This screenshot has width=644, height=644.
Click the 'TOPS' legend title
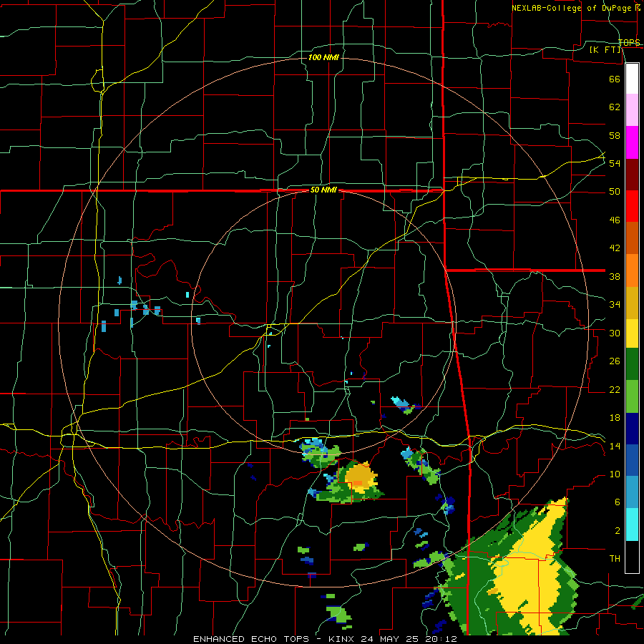[629, 42]
